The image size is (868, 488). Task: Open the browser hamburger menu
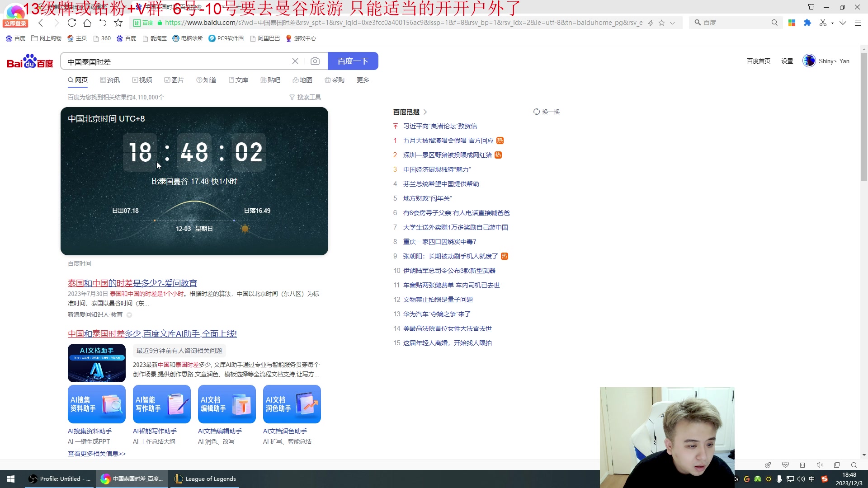click(x=858, y=23)
